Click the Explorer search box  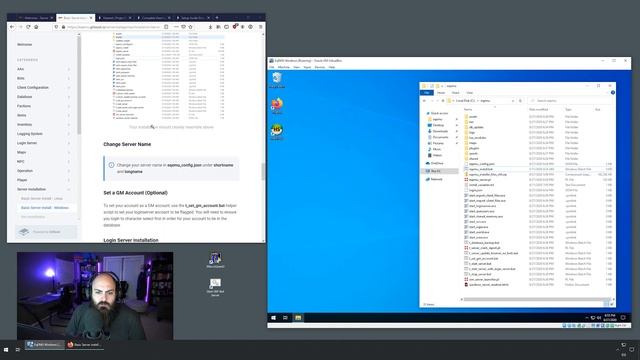571,100
